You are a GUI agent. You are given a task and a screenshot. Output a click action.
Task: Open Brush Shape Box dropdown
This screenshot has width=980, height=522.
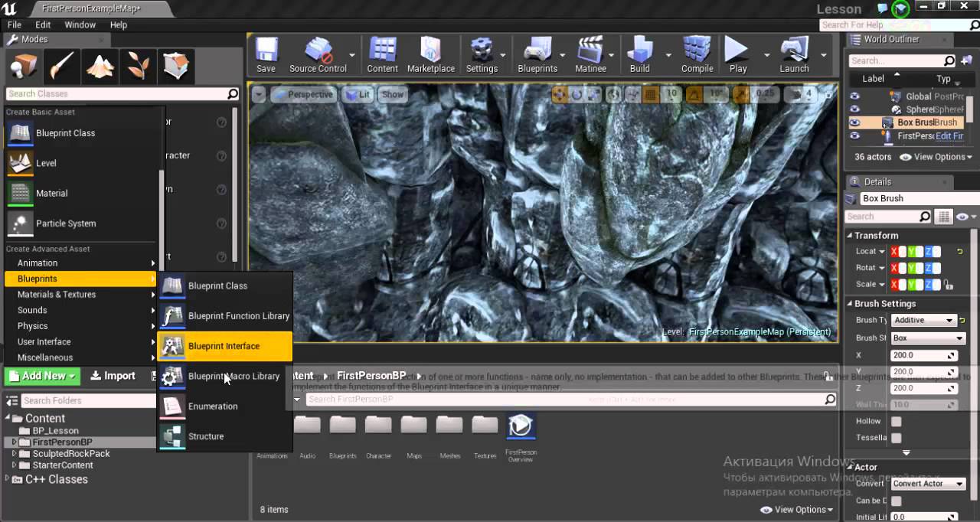928,338
